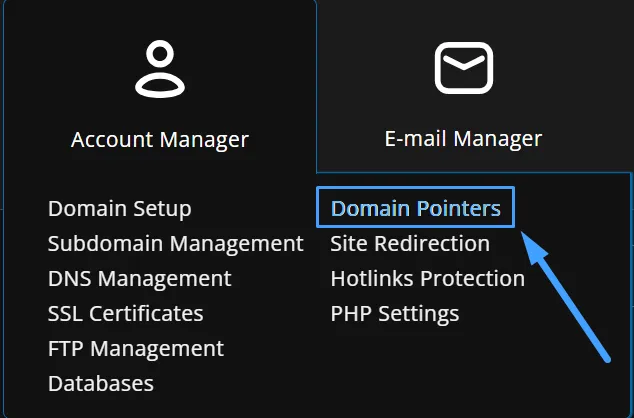Open Site Redirection
Image resolution: width=634 pixels, height=418 pixels.
[410, 243]
